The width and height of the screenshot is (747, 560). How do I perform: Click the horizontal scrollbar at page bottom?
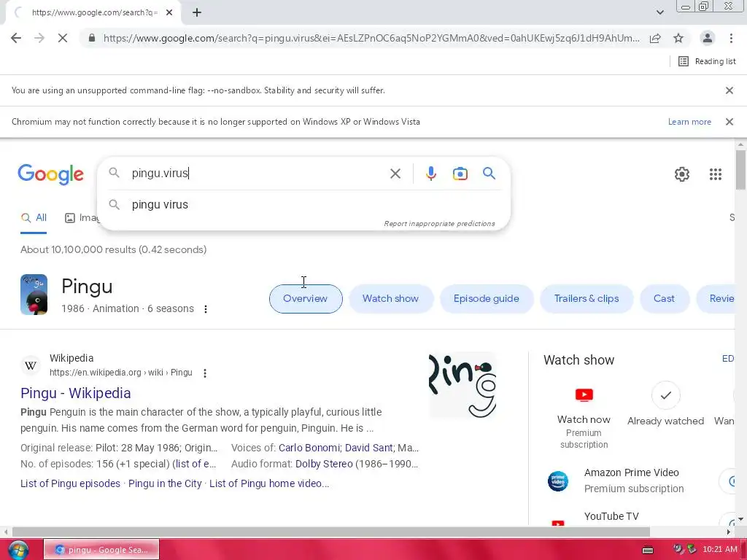pos(330,532)
